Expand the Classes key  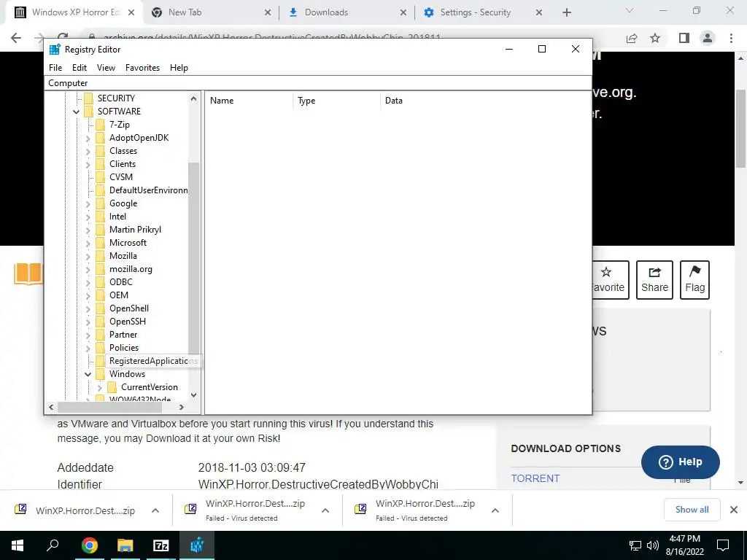tap(88, 152)
